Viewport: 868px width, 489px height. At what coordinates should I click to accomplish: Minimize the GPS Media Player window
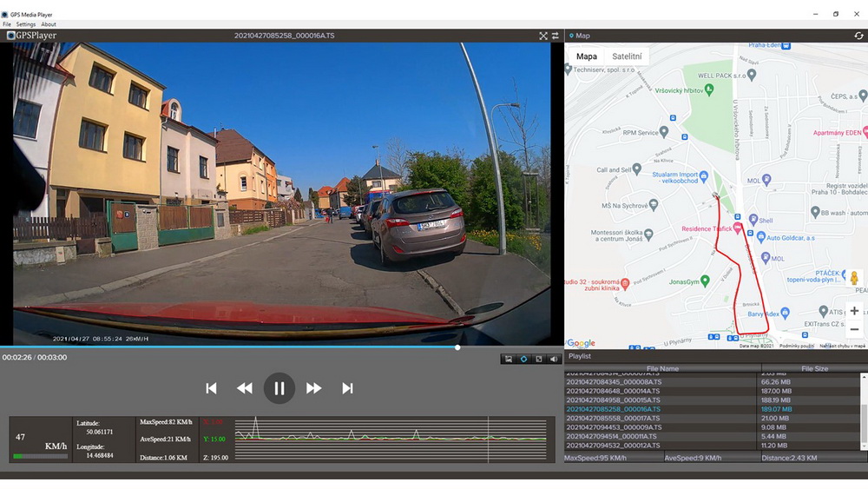[x=815, y=14]
